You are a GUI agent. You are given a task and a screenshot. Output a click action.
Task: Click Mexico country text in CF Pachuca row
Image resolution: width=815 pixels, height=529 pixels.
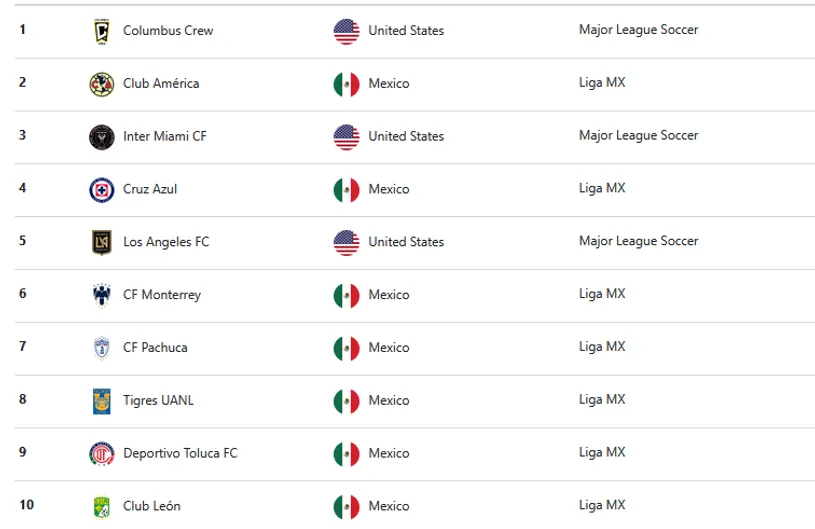tap(388, 348)
